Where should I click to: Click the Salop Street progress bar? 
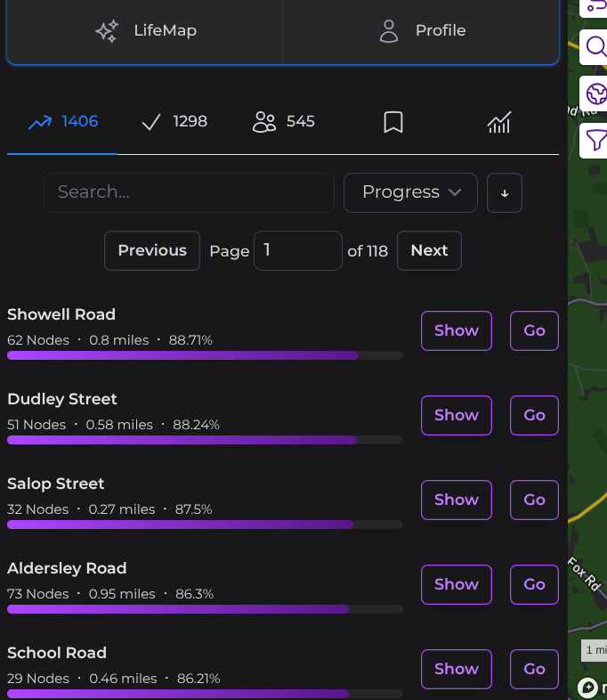click(205, 525)
